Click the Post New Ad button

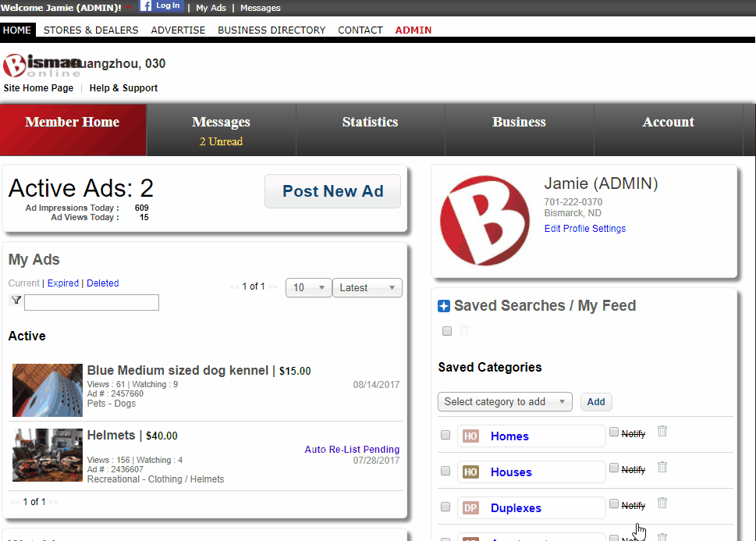(x=332, y=191)
